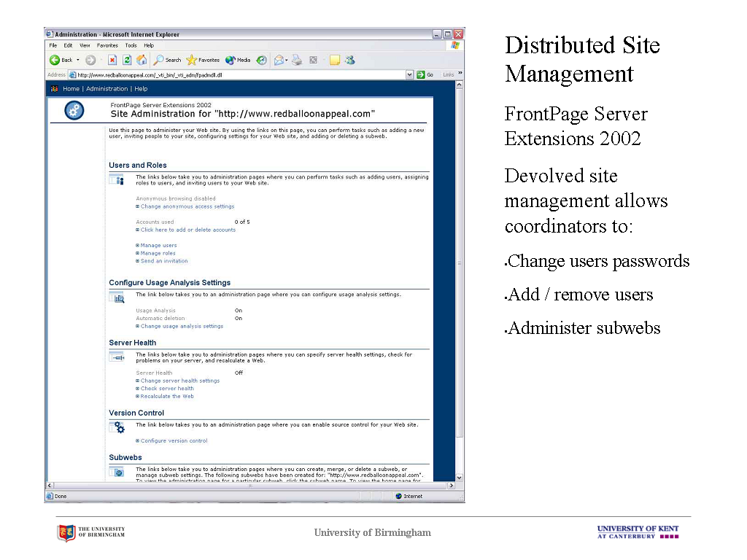Open the address bar dropdown arrow
The height and width of the screenshot is (560, 747).
pos(409,75)
